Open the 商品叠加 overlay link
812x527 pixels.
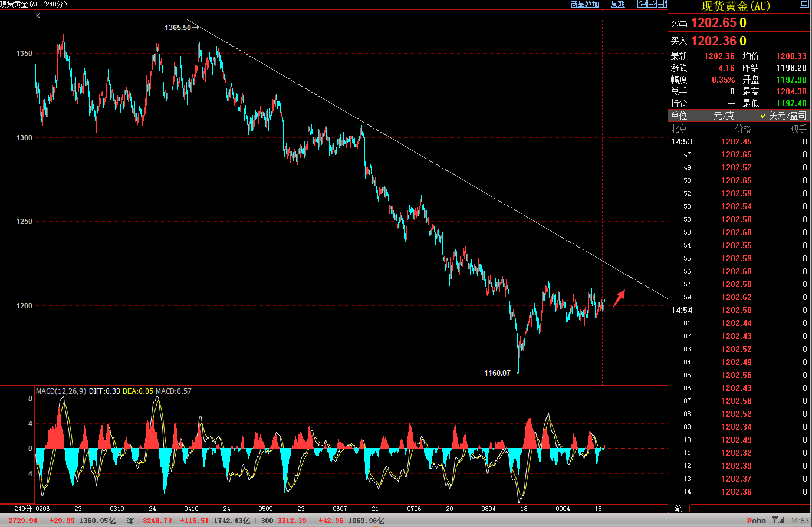(584, 4)
